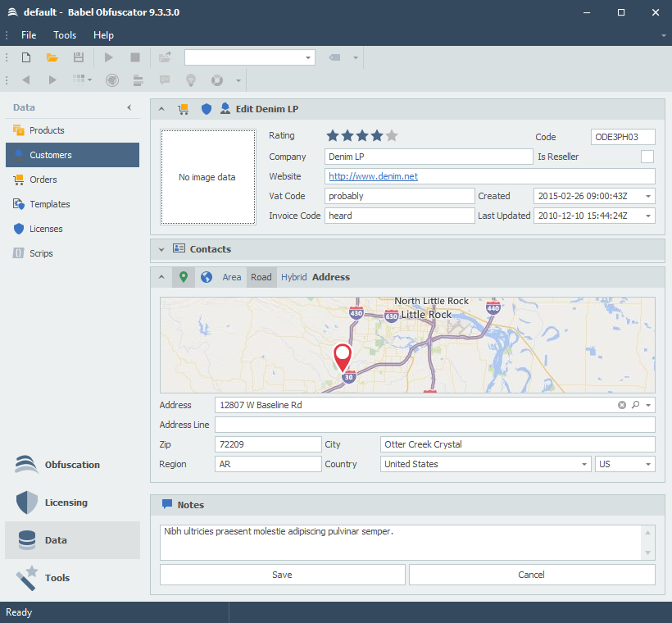Open the Address field history dropdown
This screenshot has height=623, width=672.
click(x=648, y=405)
